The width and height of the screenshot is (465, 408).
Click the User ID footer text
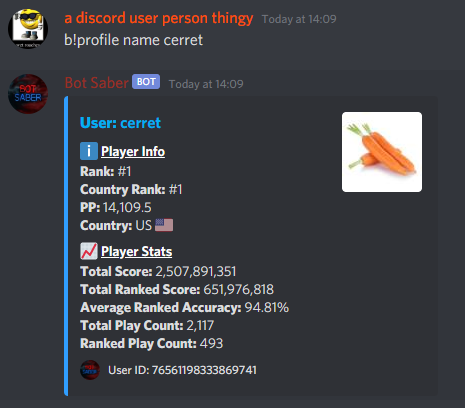coord(182,370)
